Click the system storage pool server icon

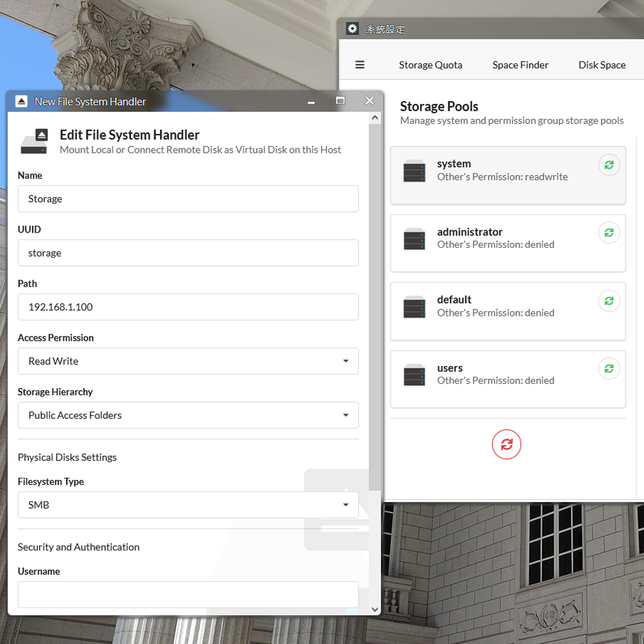[x=414, y=171]
